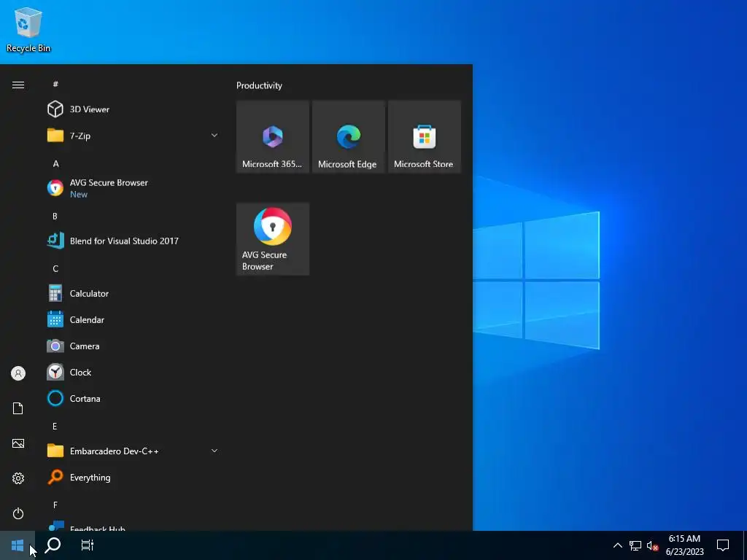Expand the Embarcadero Dev-C++ chevron
The height and width of the screenshot is (560, 747).
(214, 451)
